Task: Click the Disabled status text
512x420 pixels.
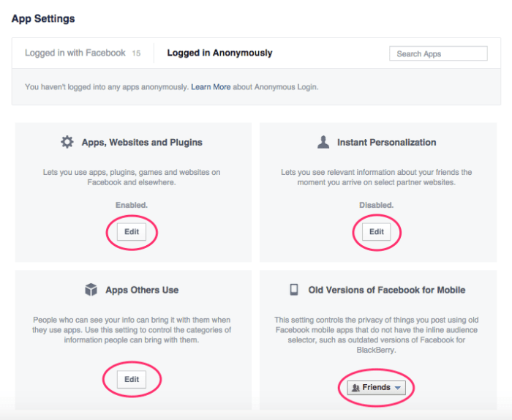Action: click(376, 206)
